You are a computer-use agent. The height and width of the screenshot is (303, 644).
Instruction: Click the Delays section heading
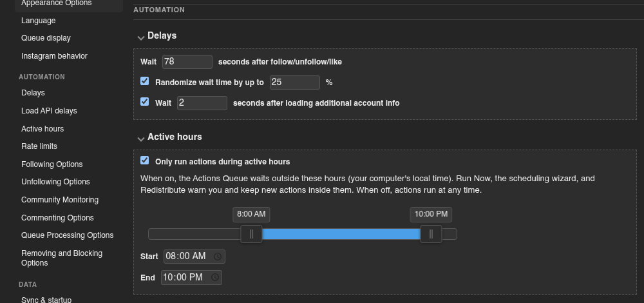click(x=162, y=35)
